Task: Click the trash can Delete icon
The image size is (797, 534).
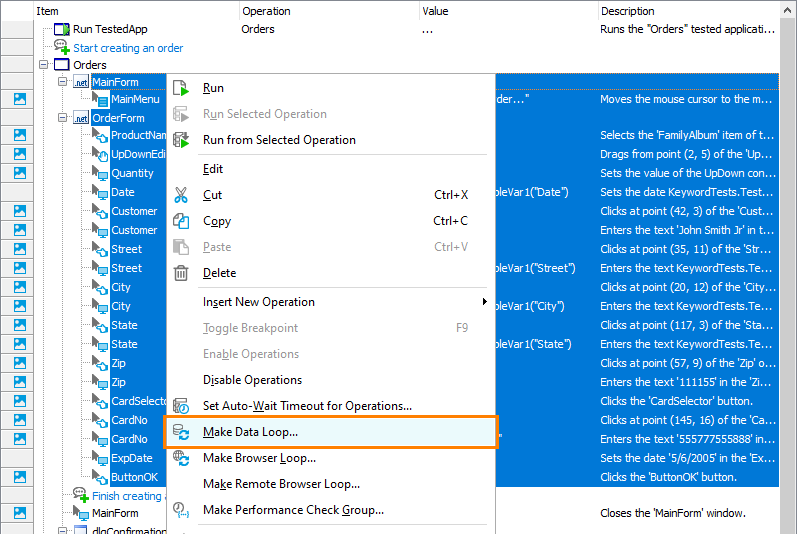Action: (181, 273)
